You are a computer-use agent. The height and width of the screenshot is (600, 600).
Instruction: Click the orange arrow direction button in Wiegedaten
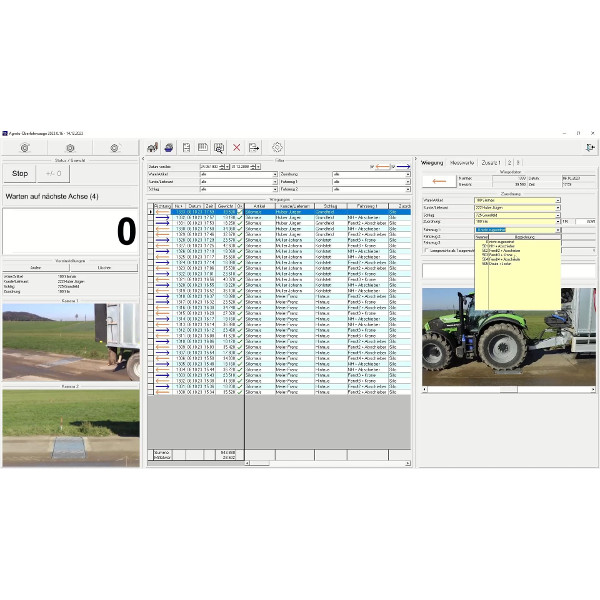439,181
